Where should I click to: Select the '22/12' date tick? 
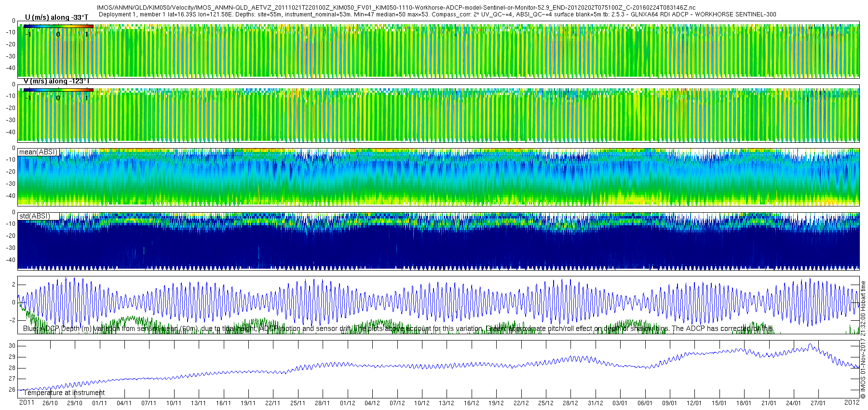click(x=521, y=403)
